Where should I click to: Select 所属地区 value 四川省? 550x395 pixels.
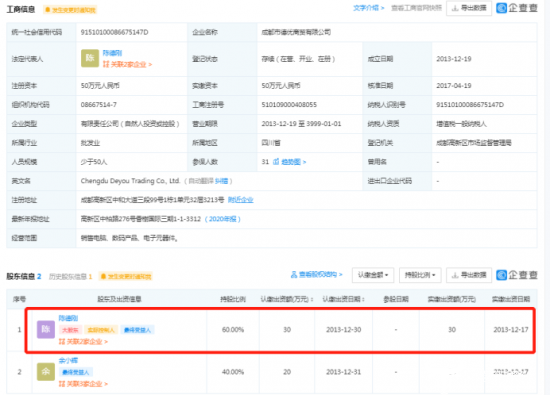click(271, 143)
